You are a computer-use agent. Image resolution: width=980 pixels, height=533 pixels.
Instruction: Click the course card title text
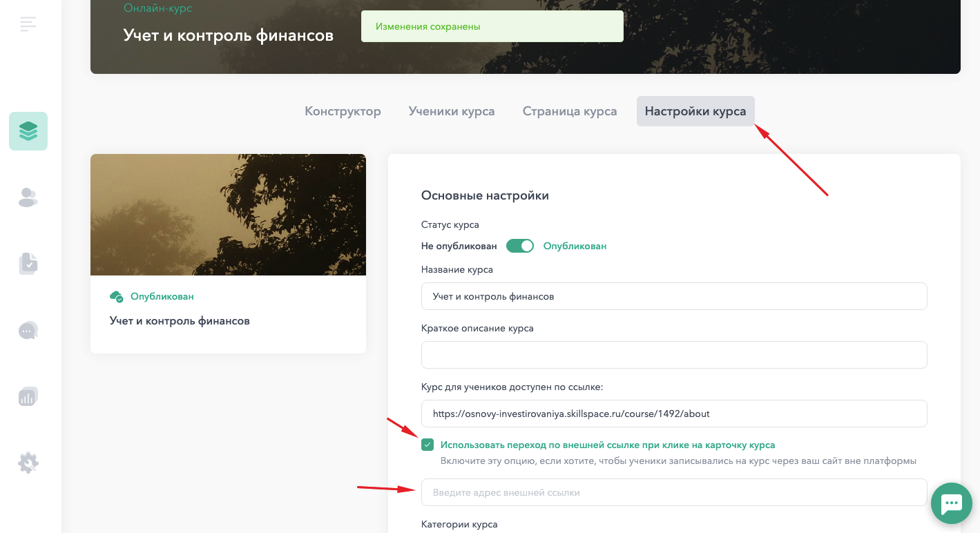[x=180, y=321]
